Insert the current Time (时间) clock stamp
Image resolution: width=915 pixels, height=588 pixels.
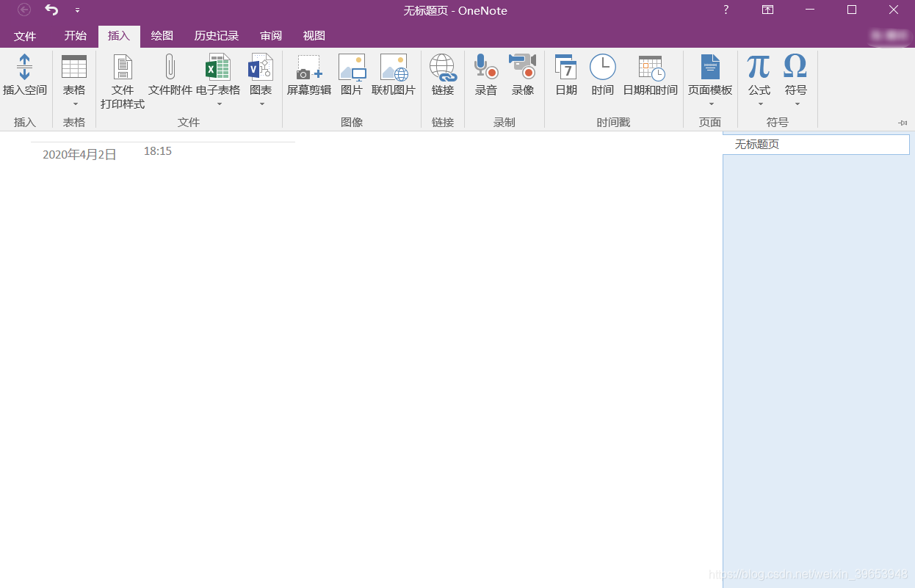pyautogui.click(x=603, y=67)
